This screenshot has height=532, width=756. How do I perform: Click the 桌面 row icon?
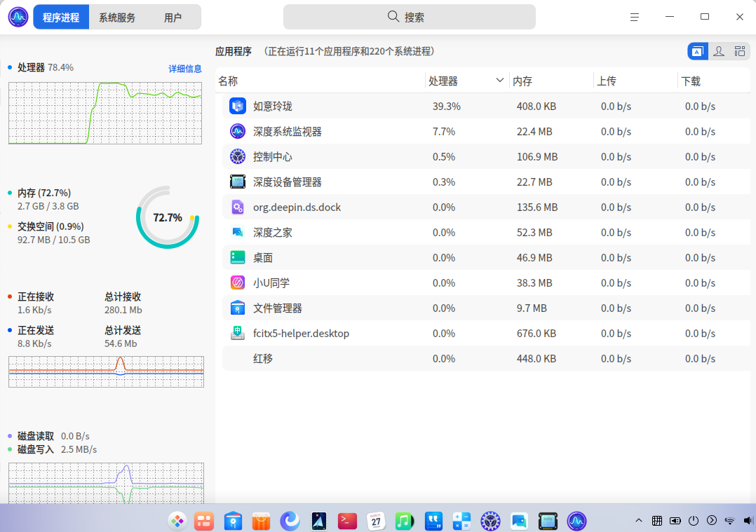[x=238, y=257]
